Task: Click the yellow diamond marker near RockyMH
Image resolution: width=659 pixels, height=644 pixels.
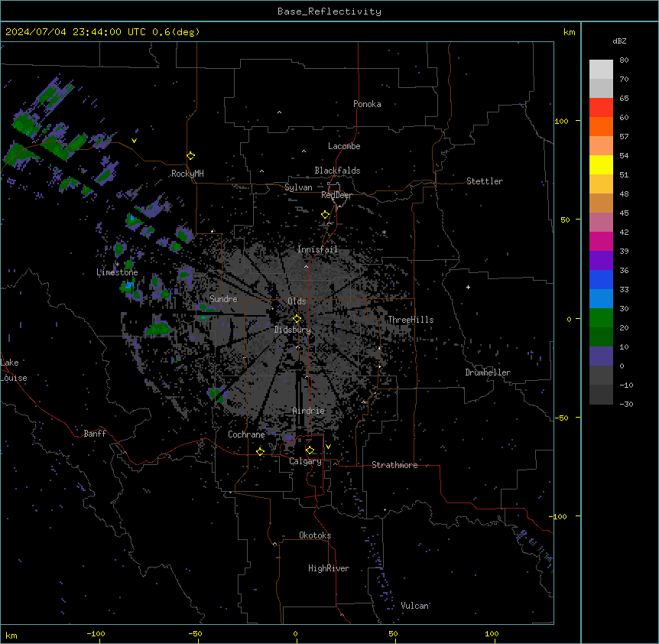Action: (190, 156)
